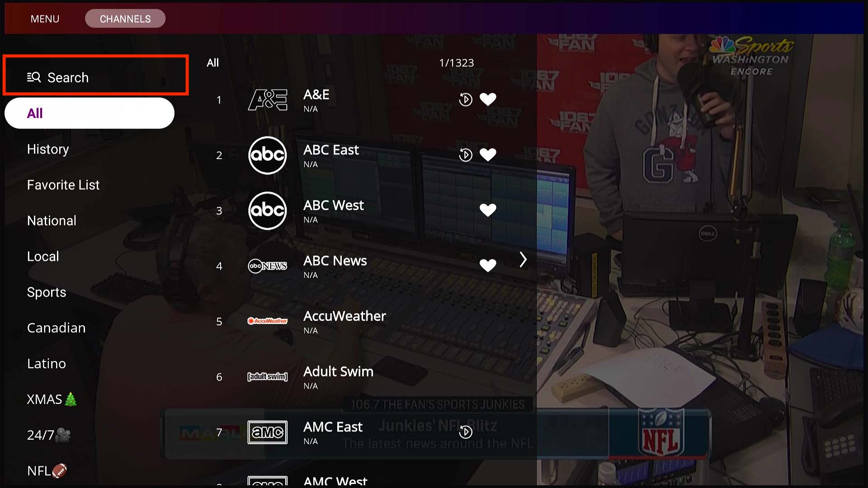Screen dimensions: 868x488
Task: Toggle favorite heart icon for ABC News
Action: pos(488,265)
